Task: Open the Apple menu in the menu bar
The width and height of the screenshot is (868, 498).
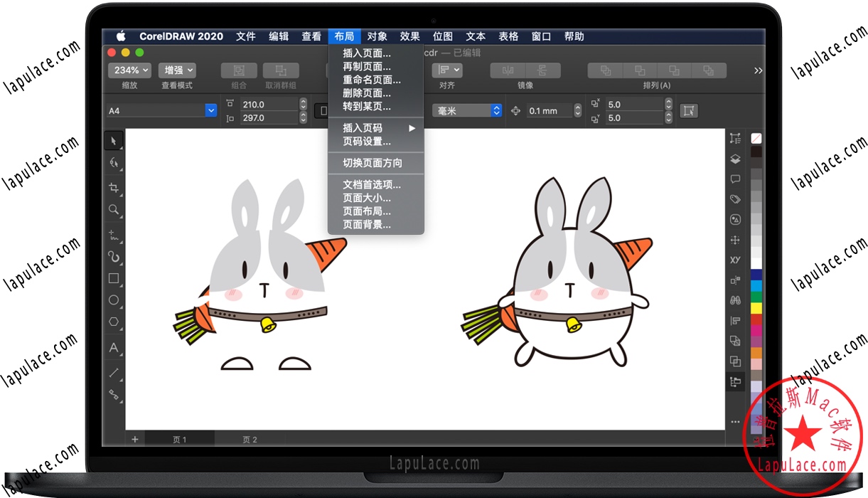Action: click(x=121, y=36)
